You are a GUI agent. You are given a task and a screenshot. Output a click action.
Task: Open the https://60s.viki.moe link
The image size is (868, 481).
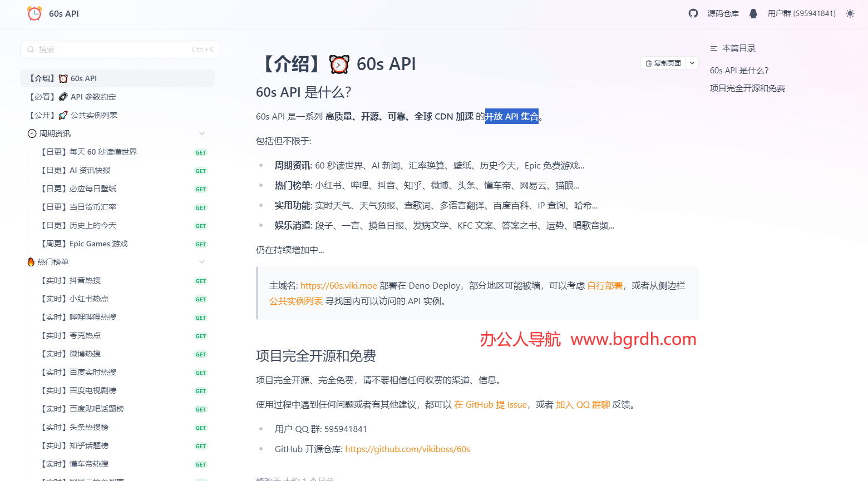click(338, 285)
